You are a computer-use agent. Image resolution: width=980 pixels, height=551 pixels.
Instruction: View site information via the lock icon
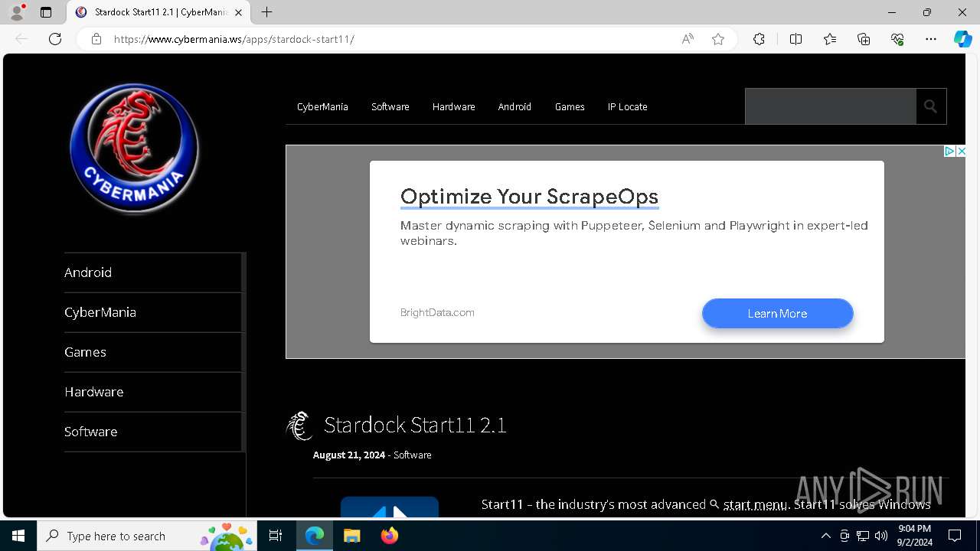[96, 39]
